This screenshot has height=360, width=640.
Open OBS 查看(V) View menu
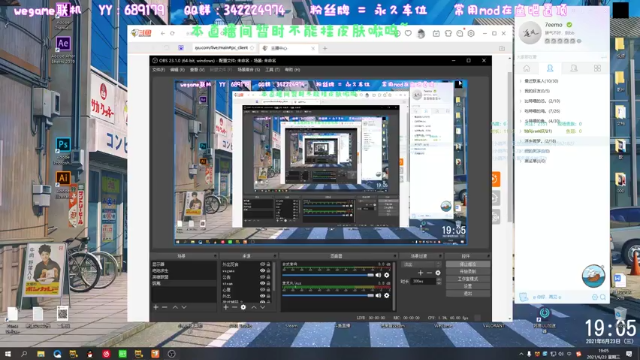pos(197,70)
